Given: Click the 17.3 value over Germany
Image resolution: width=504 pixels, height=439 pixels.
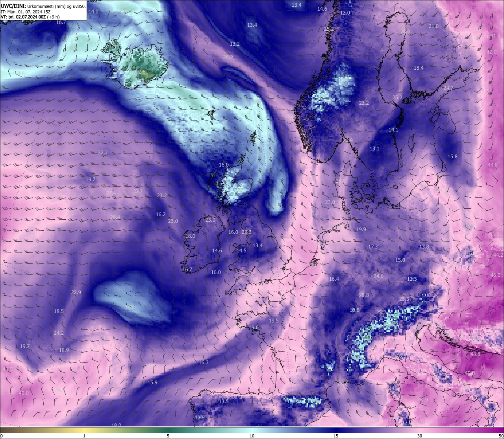Looking at the screenshot, I should tap(372, 246).
